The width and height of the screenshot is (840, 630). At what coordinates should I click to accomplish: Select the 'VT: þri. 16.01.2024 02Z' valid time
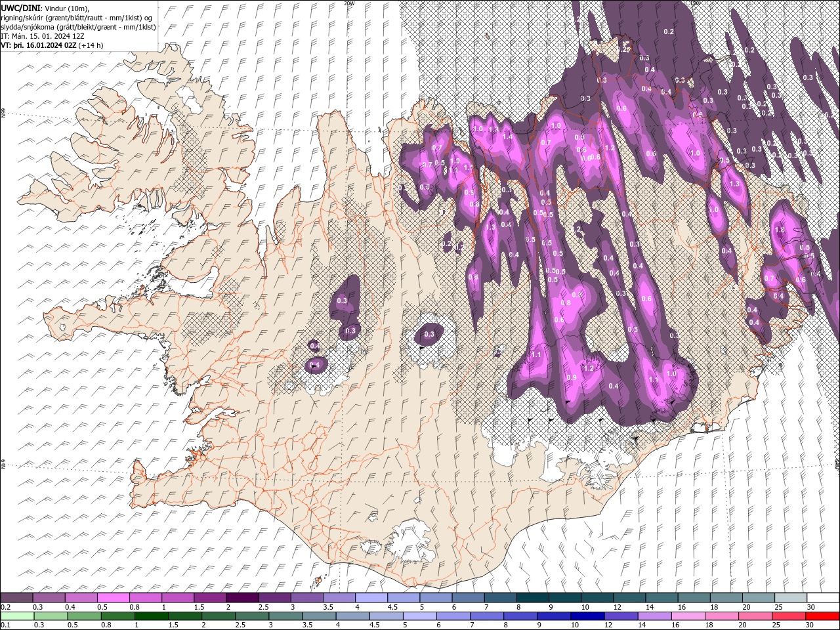coord(38,46)
